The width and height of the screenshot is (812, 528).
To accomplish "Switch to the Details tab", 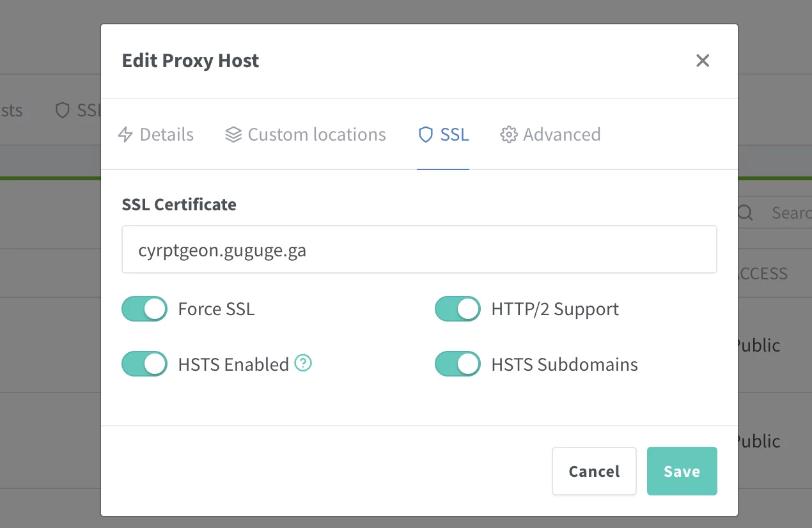I will tap(166, 135).
